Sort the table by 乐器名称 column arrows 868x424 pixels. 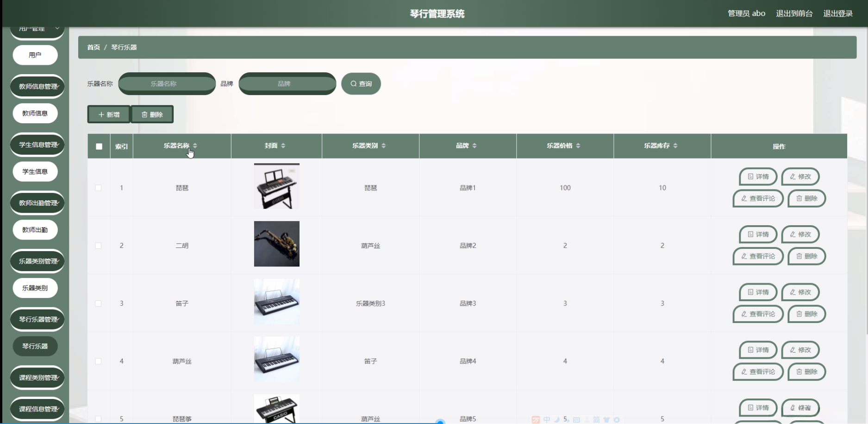click(195, 146)
